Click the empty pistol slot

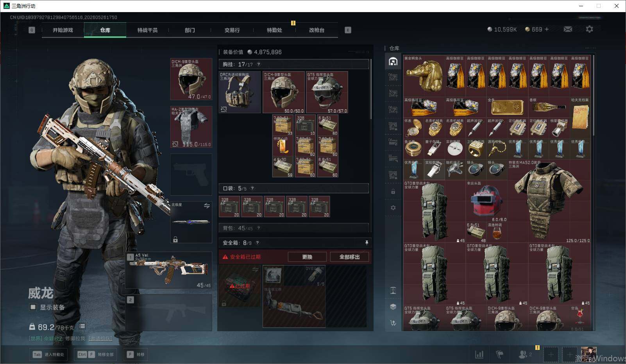coord(191,174)
